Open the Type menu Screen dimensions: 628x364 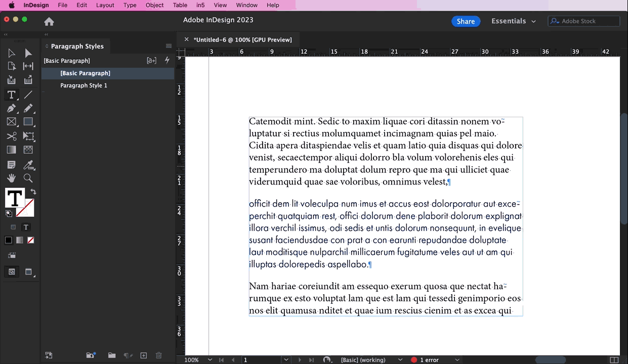[130, 5]
